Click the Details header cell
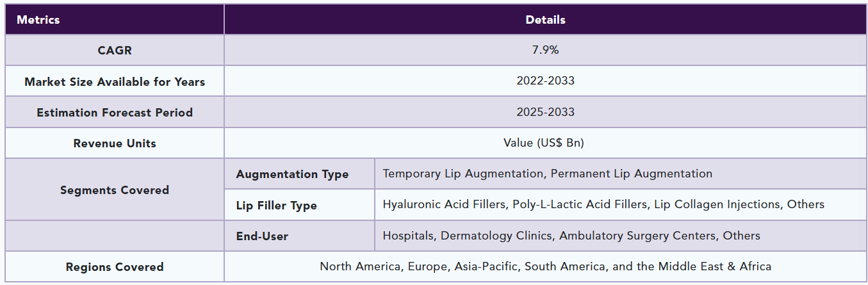868x285 pixels. point(545,19)
